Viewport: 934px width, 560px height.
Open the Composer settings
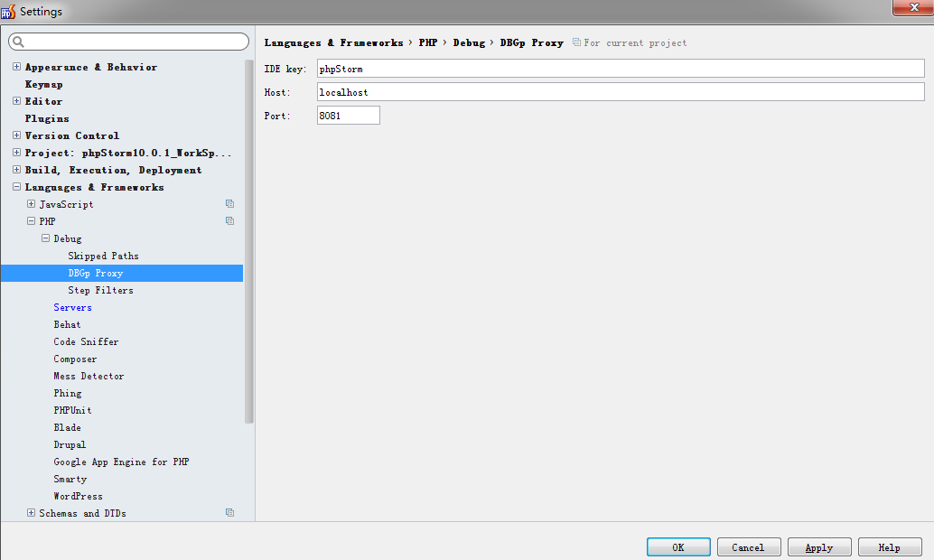[75, 359]
